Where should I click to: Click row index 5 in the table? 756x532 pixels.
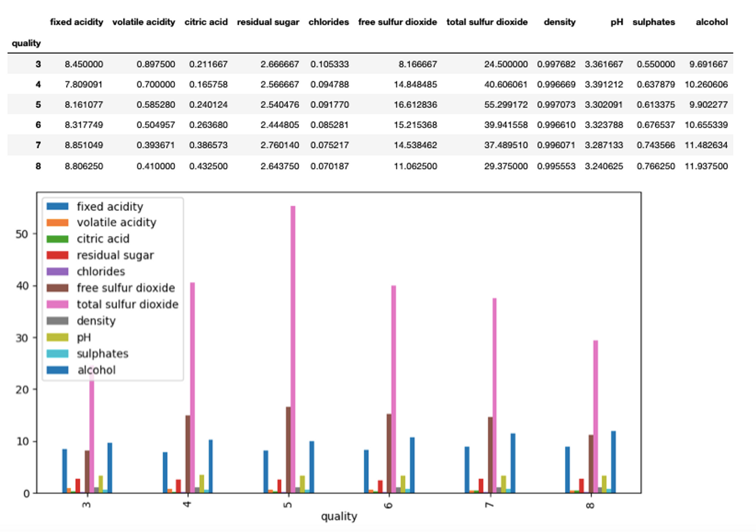pos(38,105)
